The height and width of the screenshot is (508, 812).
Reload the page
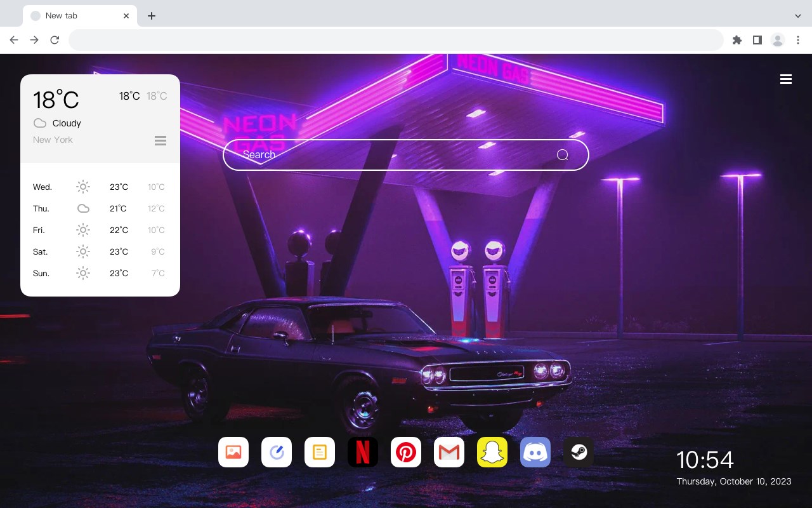(55, 40)
